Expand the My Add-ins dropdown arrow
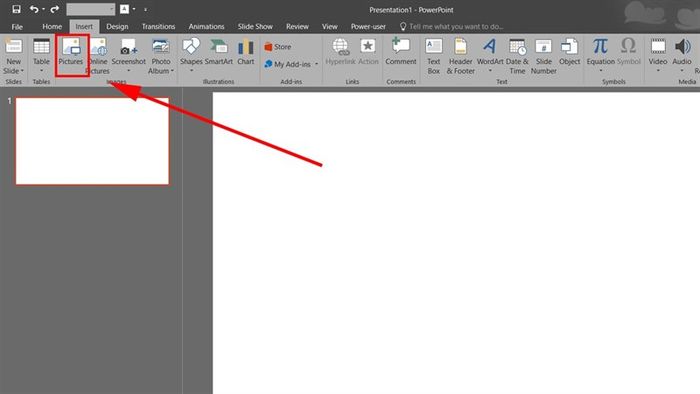This screenshot has width=700, height=394. tap(317, 64)
